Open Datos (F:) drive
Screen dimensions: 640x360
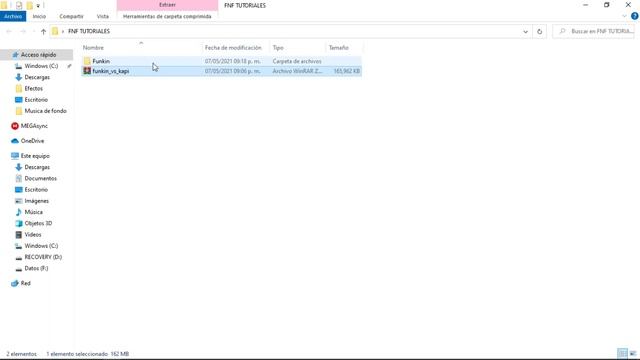pyautogui.click(x=36, y=268)
